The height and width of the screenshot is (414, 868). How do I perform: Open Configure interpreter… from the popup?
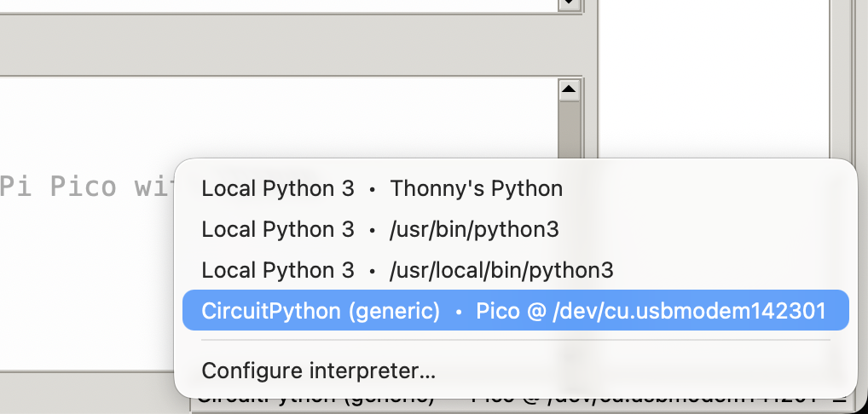coord(319,371)
